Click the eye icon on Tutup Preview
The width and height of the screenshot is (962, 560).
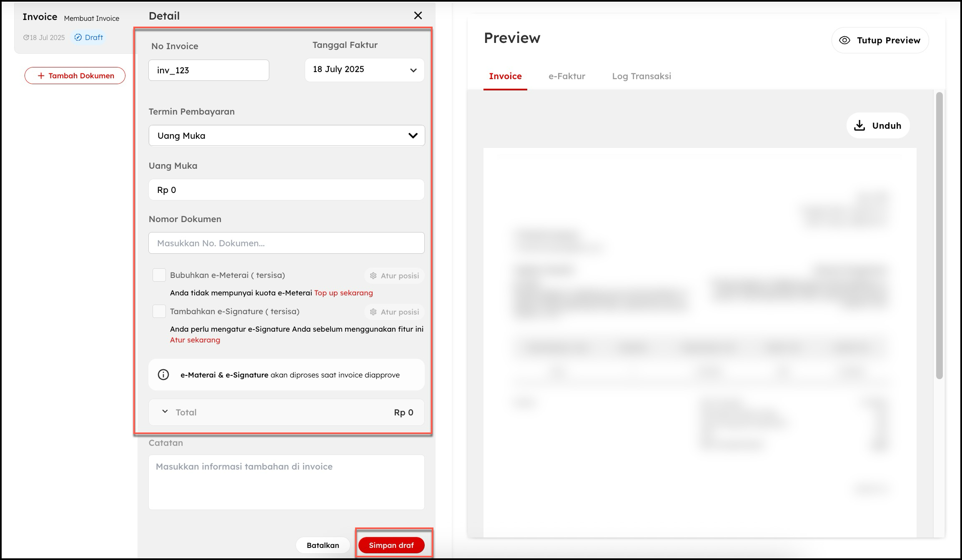tap(844, 40)
